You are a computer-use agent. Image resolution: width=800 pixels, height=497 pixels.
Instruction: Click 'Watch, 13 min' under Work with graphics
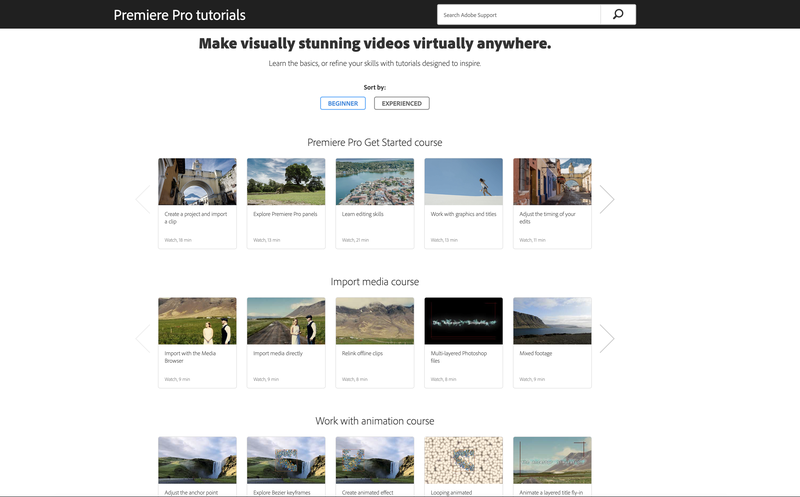click(444, 240)
